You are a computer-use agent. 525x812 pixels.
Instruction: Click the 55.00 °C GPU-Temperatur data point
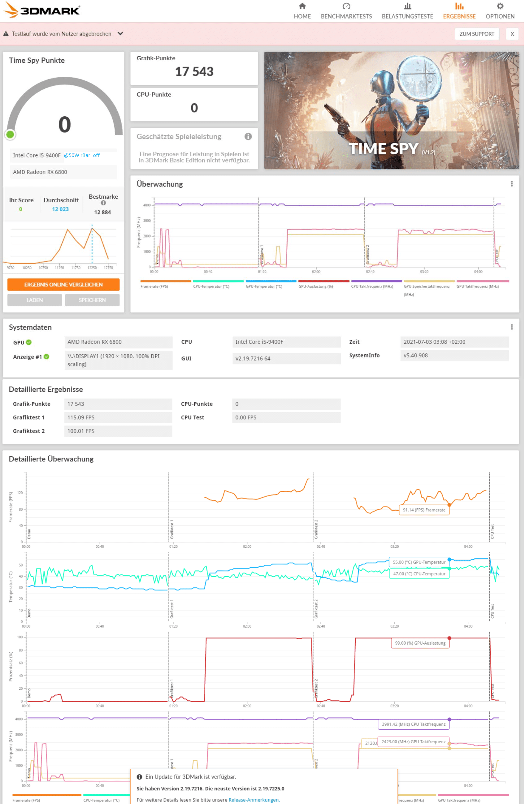coord(450,559)
